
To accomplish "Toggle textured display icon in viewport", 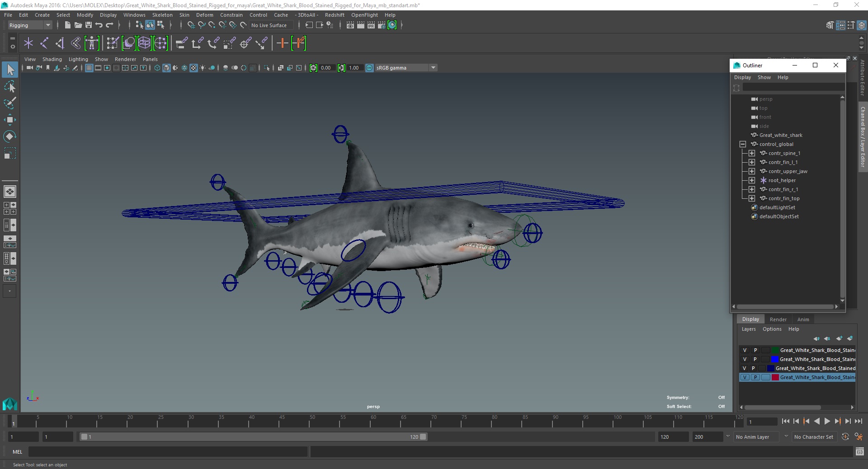I will tap(193, 68).
